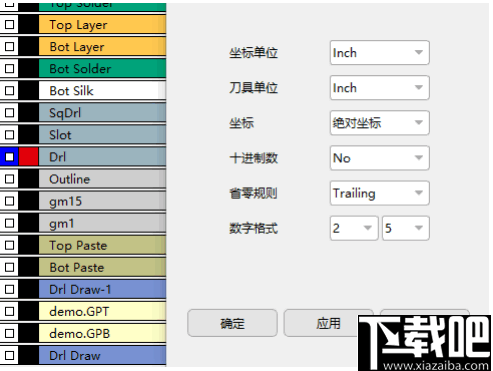Click the black swatch beside Top Layer

[x=29, y=24]
